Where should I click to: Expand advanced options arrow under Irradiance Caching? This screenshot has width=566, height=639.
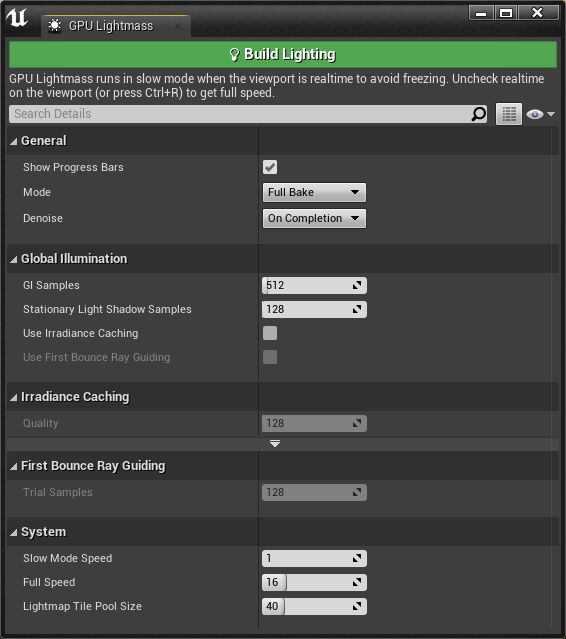[275, 443]
